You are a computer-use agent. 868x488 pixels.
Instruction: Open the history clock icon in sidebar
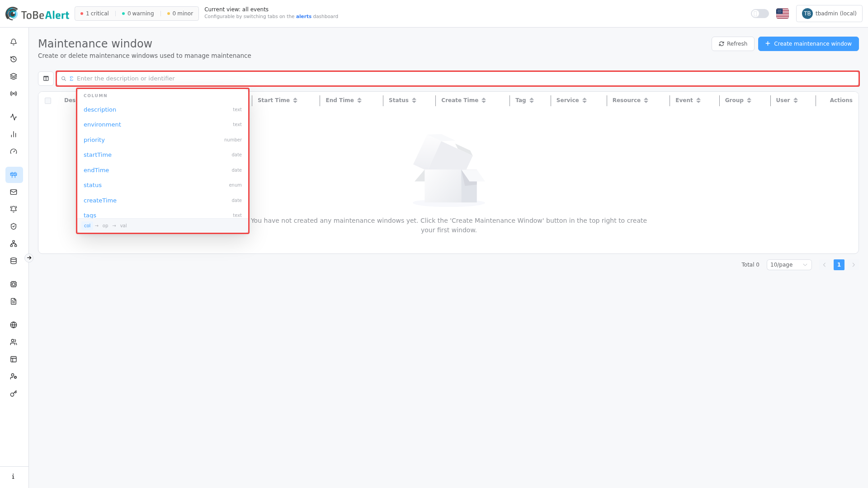(x=14, y=59)
